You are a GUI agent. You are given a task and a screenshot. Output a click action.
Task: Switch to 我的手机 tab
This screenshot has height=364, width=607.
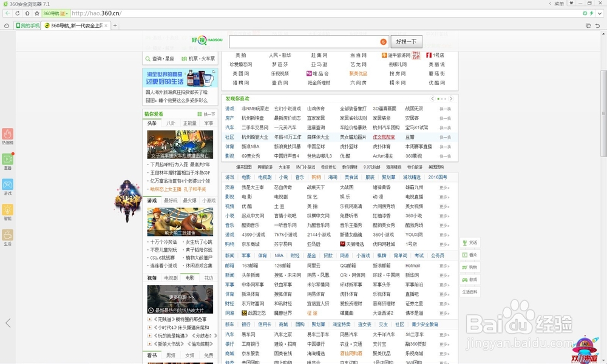pos(28,25)
